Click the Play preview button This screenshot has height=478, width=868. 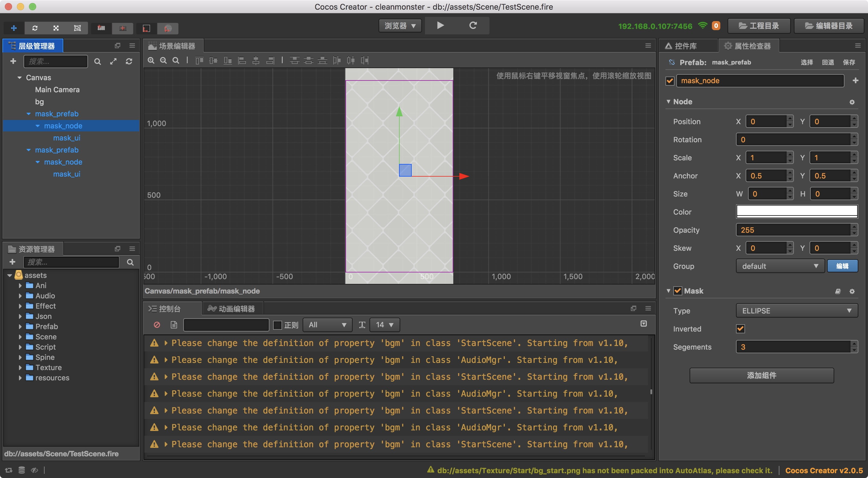point(440,25)
